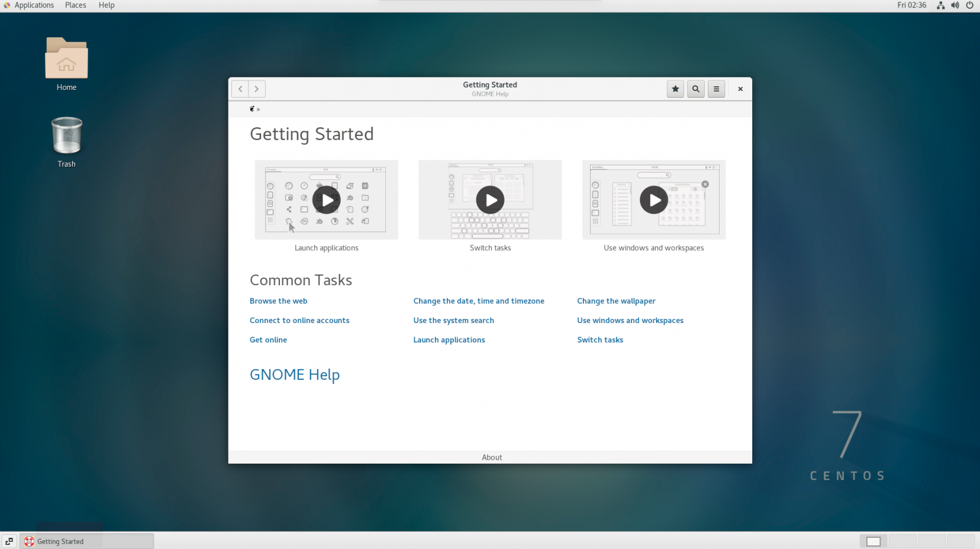Open the hamburger menu in the Help titlebar
Image resolution: width=980 pixels, height=549 pixels.
tap(716, 89)
